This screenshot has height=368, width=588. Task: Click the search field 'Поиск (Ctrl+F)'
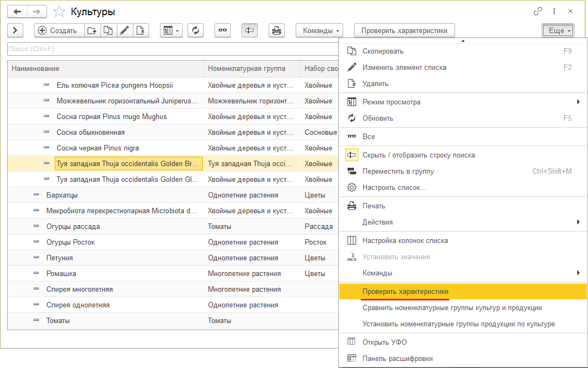coord(173,49)
